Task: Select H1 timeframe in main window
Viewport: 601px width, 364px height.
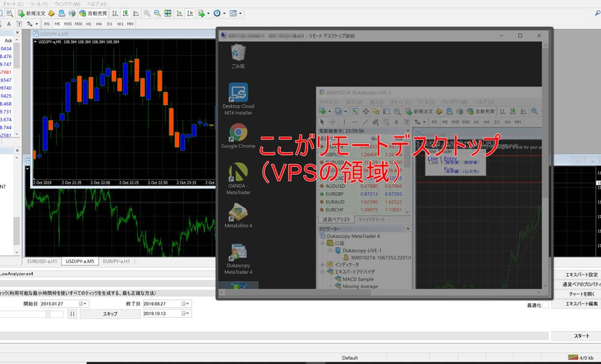Action: tap(88, 24)
